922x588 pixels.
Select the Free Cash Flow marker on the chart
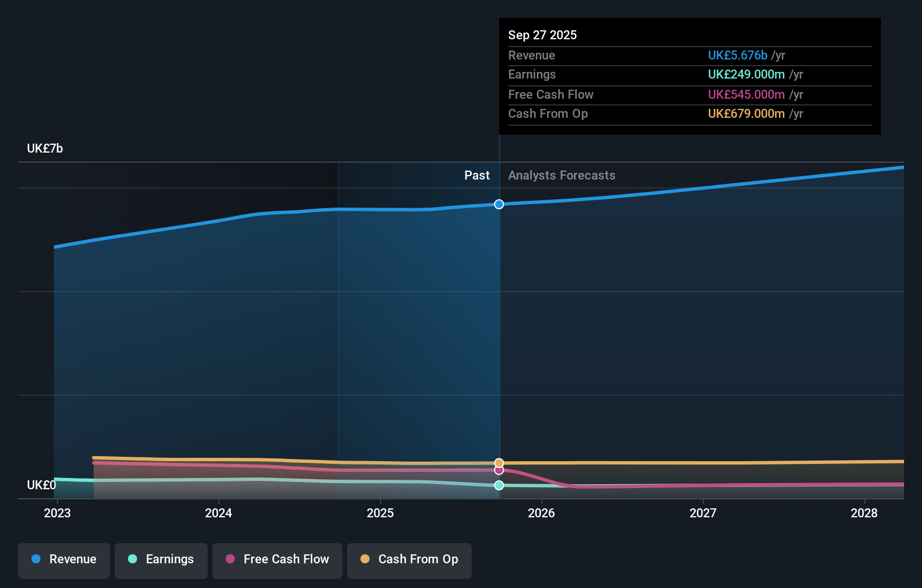[499, 470]
